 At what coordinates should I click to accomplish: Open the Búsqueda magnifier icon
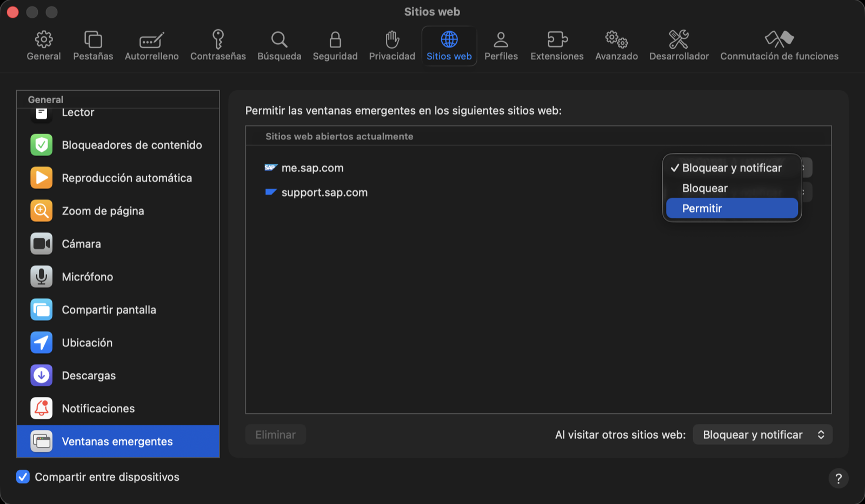click(279, 39)
